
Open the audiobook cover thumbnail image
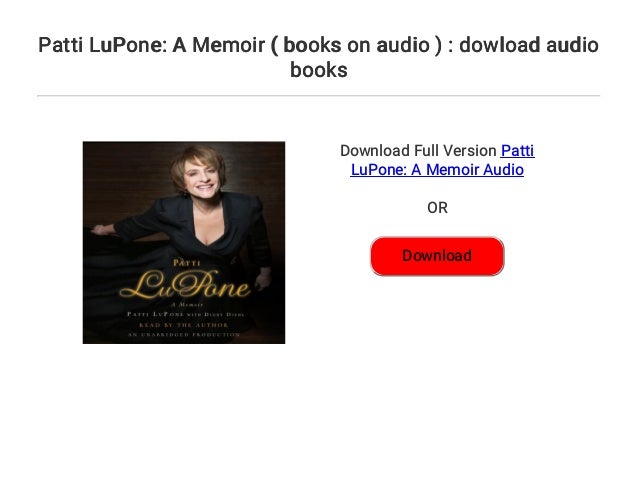coord(184,243)
